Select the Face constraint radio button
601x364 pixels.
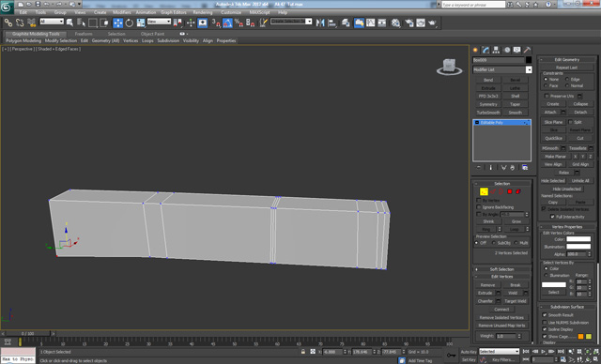[546, 85]
